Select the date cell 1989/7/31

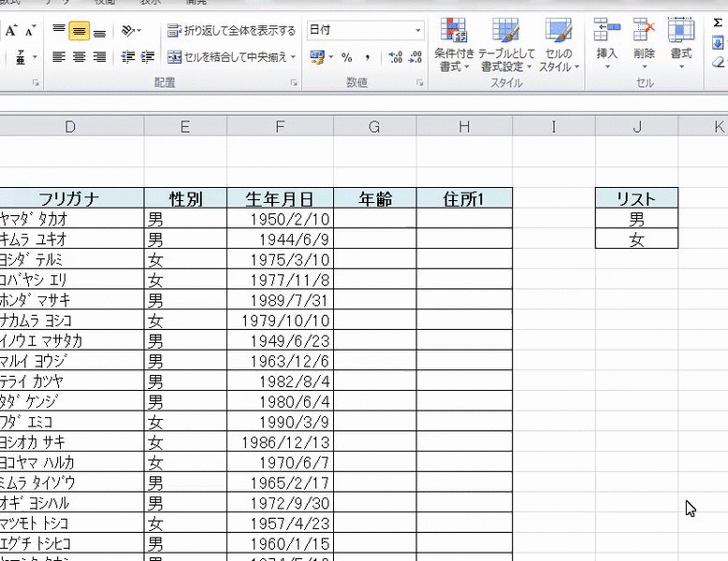click(x=280, y=300)
